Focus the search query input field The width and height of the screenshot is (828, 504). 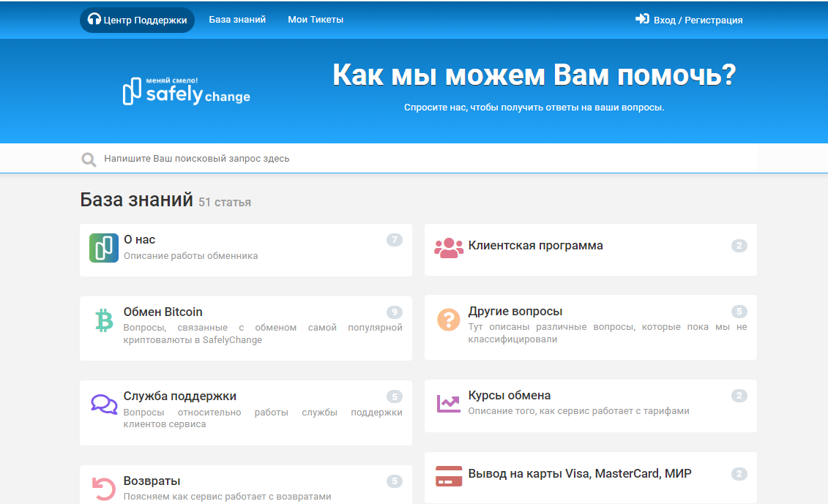pos(425,159)
